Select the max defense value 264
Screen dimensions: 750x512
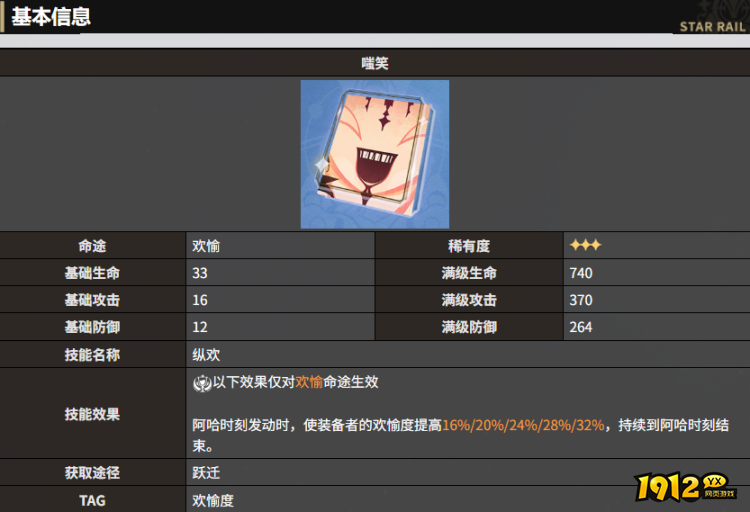[581, 327]
